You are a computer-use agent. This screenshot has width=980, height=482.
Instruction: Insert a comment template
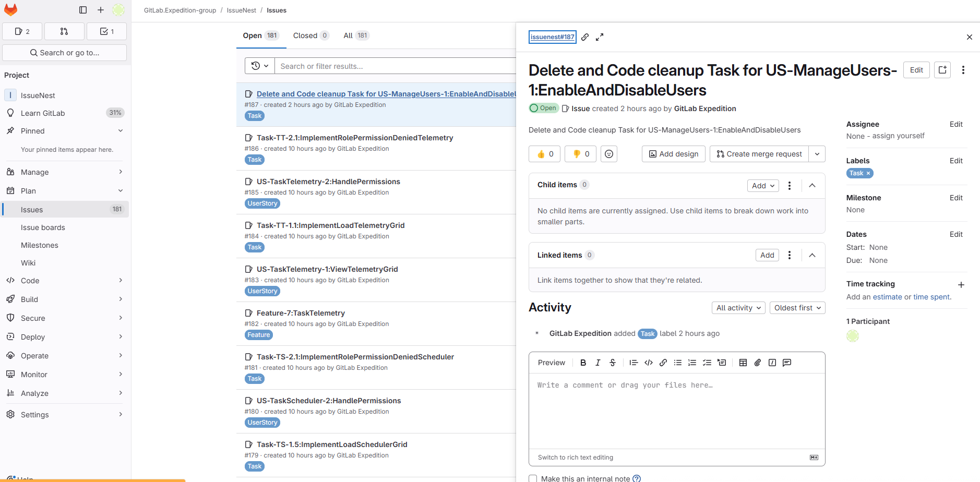coord(787,363)
